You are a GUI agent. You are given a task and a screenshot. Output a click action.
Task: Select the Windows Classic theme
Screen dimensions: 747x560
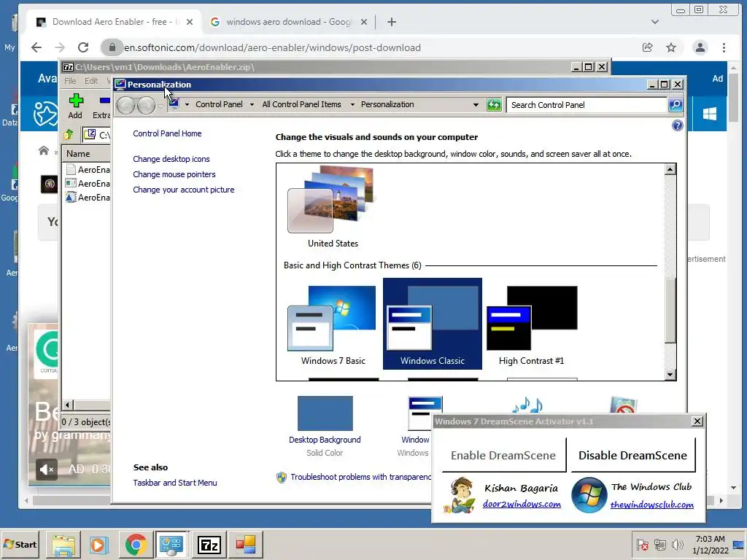[432, 324]
